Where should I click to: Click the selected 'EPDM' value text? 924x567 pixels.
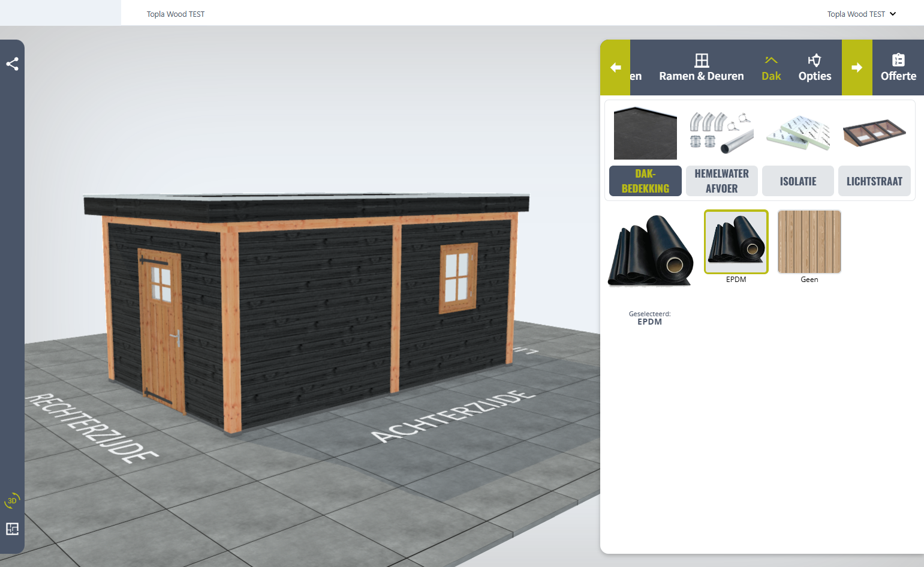click(649, 322)
